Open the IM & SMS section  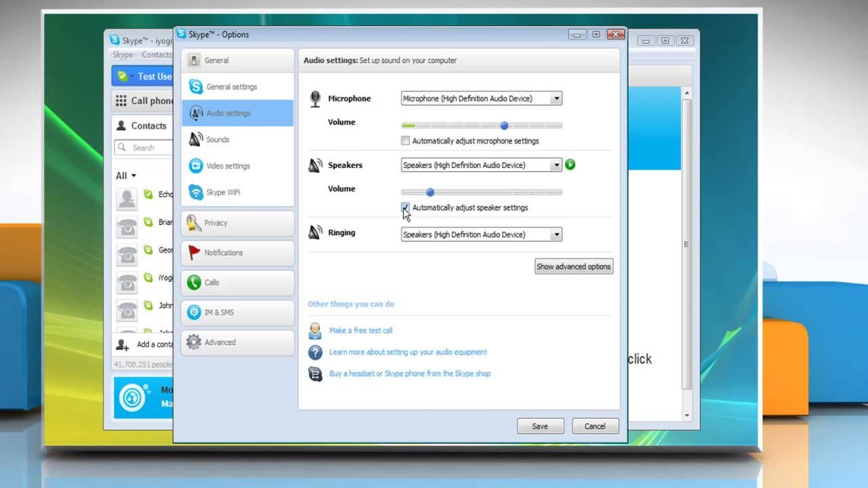[237, 312]
